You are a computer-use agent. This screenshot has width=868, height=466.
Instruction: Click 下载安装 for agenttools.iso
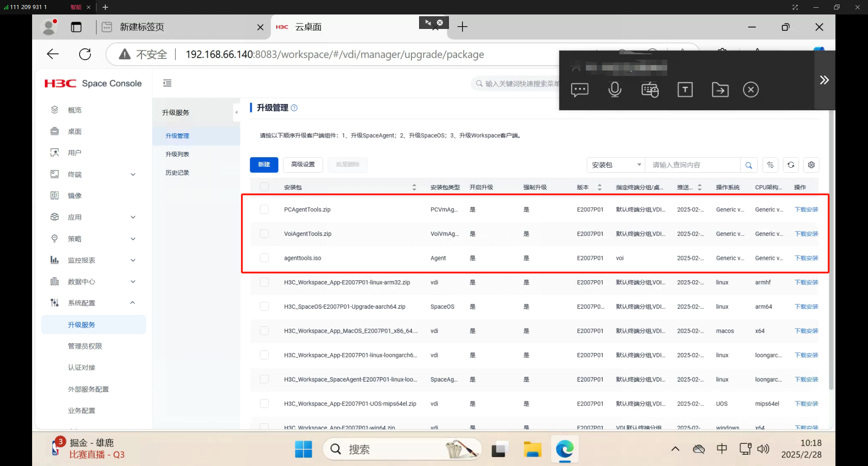pos(807,258)
